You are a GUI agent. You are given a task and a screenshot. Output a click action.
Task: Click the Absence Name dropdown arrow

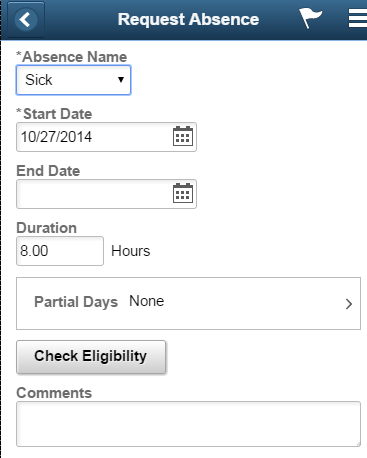(121, 80)
